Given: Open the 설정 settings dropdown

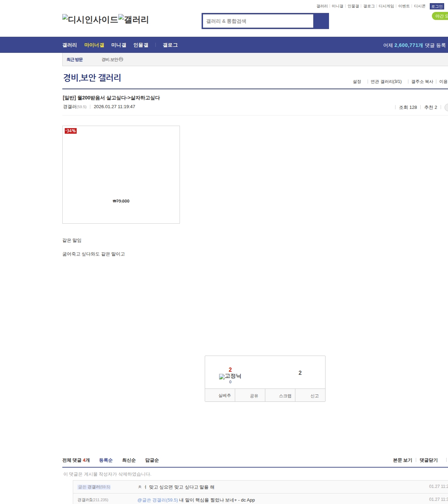Looking at the screenshot, I should point(357,82).
